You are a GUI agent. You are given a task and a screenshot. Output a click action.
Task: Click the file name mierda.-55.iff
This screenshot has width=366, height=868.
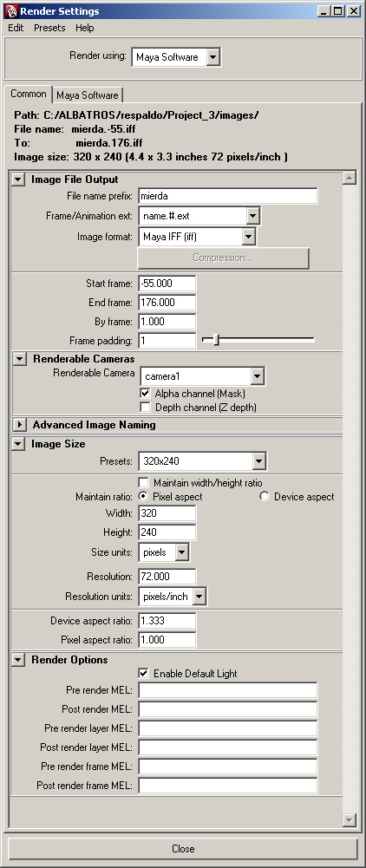coord(103,129)
